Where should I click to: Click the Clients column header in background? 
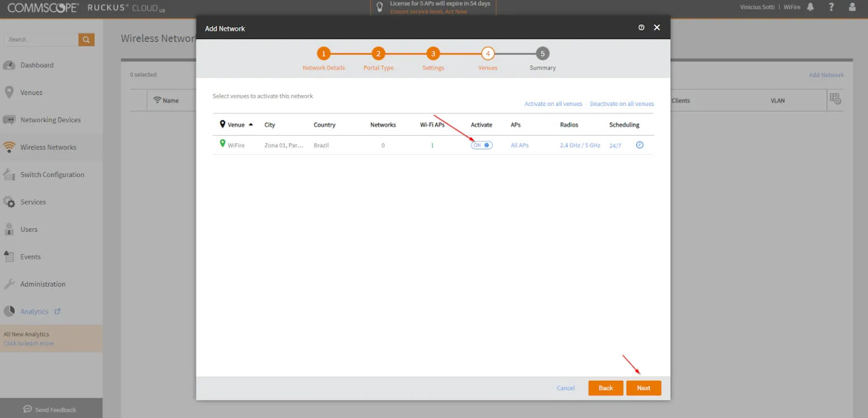click(680, 101)
